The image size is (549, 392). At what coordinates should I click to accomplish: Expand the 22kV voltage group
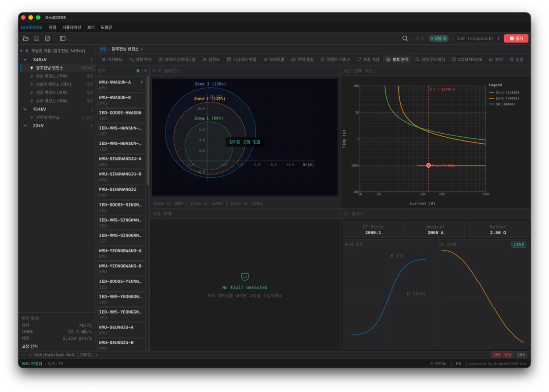point(25,126)
